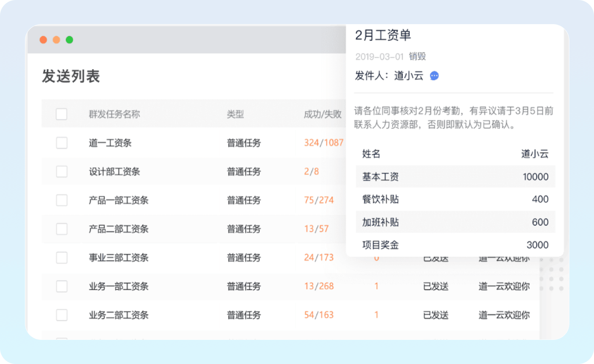This screenshot has width=594, height=364.
Task: Click the 类型 column header
Action: point(235,114)
